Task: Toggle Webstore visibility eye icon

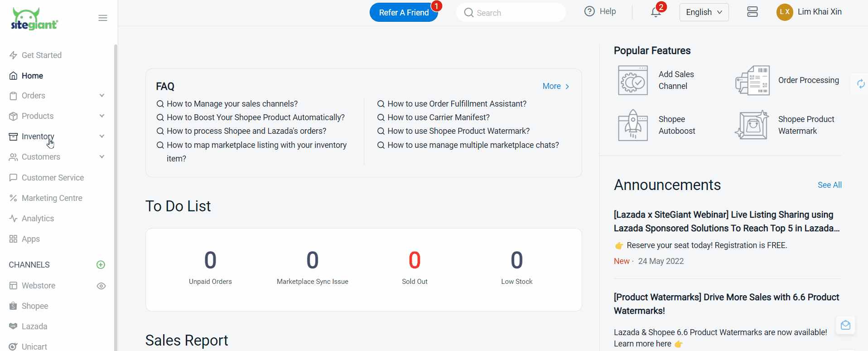Action: 101,286
